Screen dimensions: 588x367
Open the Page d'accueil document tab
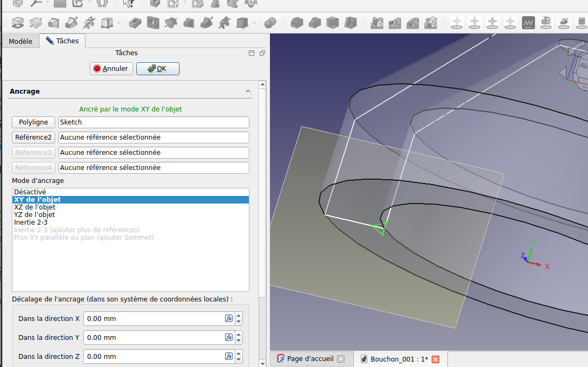[311, 359]
